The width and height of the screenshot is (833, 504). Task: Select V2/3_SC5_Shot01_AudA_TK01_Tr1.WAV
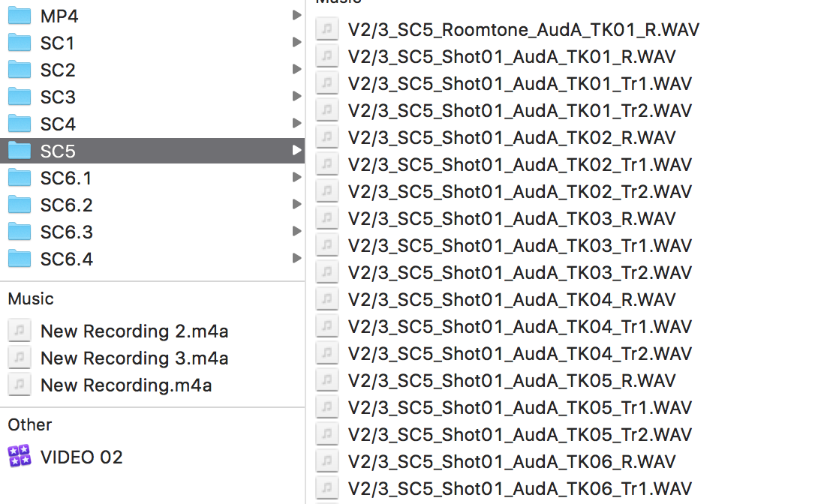click(519, 83)
